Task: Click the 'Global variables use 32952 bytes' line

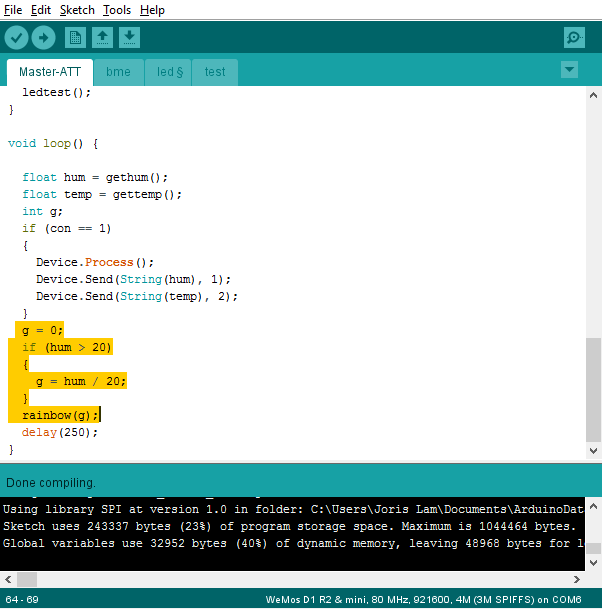Action: tap(293, 543)
